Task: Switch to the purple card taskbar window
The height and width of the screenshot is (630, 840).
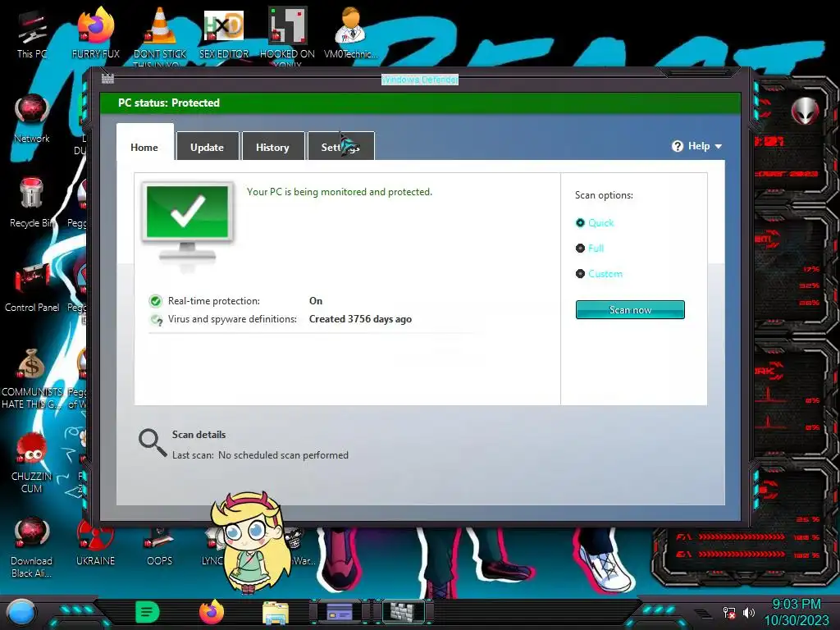Action: [x=340, y=612]
